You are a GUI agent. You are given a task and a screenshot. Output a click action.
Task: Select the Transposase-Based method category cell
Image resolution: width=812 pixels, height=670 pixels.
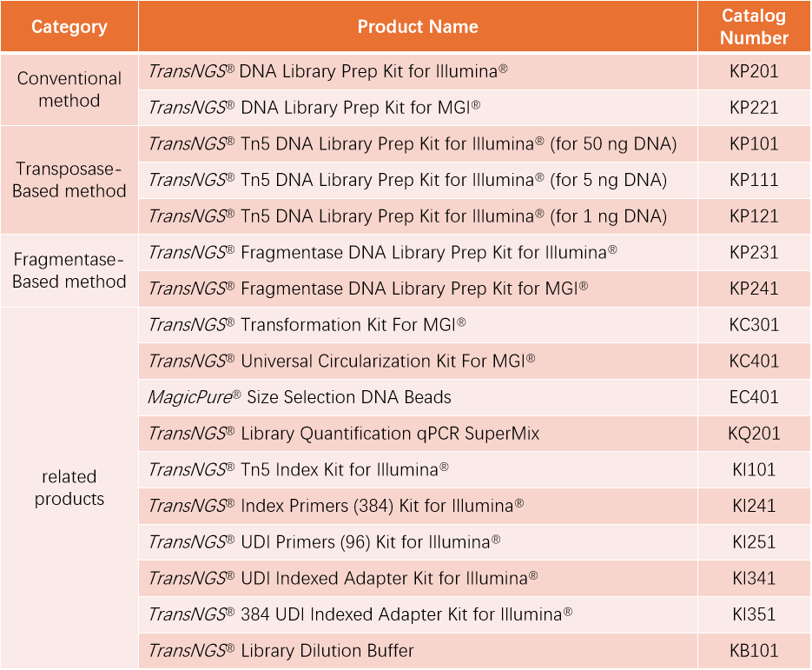coord(69,180)
